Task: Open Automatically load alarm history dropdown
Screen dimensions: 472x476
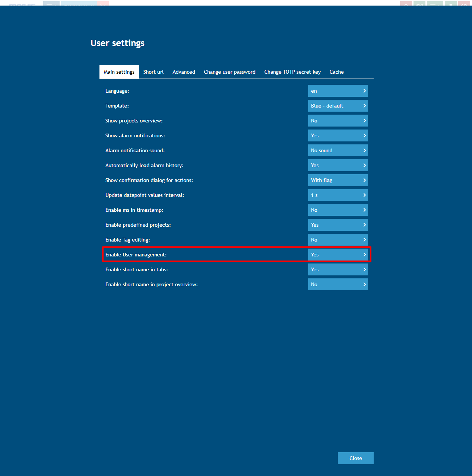Action: [x=338, y=165]
